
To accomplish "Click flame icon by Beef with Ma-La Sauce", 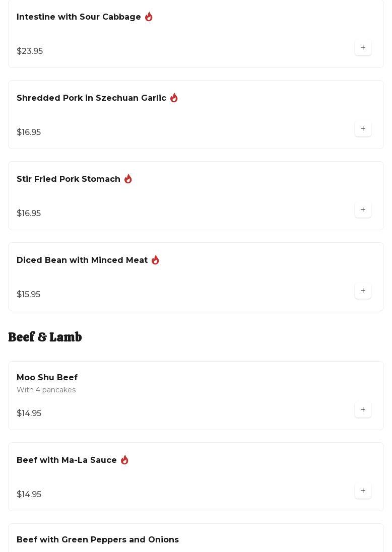I will pos(124,460).
